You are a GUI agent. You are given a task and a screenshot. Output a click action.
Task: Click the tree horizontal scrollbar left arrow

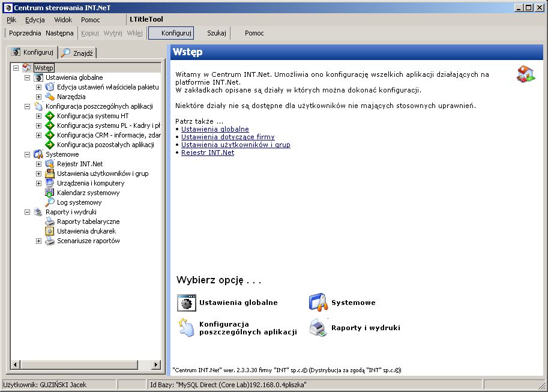click(15, 365)
